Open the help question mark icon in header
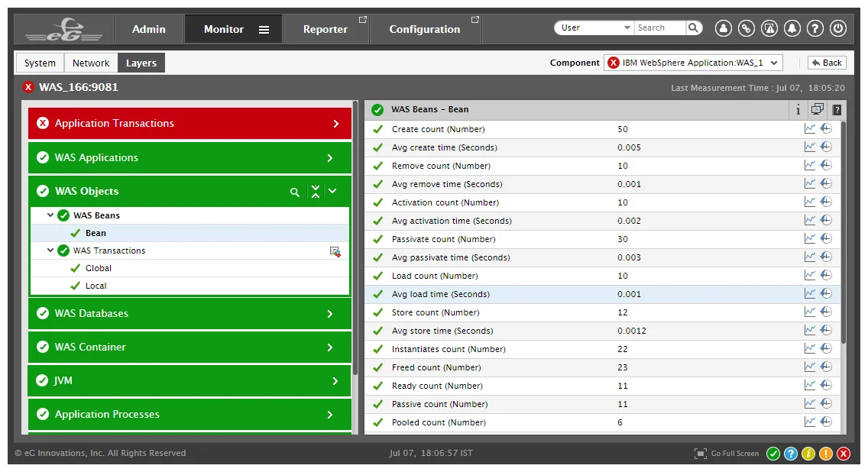 coord(815,28)
